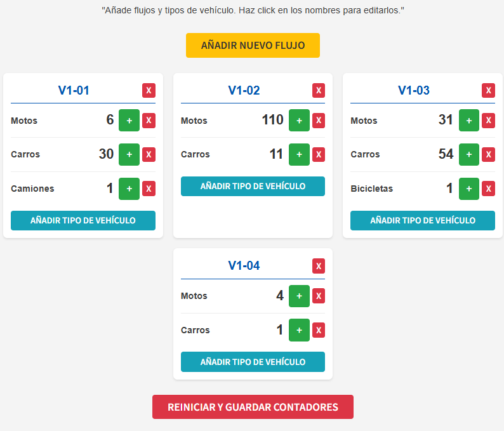Increment Carros count in V1-03
Screen dimensions: 504x431
(469, 154)
